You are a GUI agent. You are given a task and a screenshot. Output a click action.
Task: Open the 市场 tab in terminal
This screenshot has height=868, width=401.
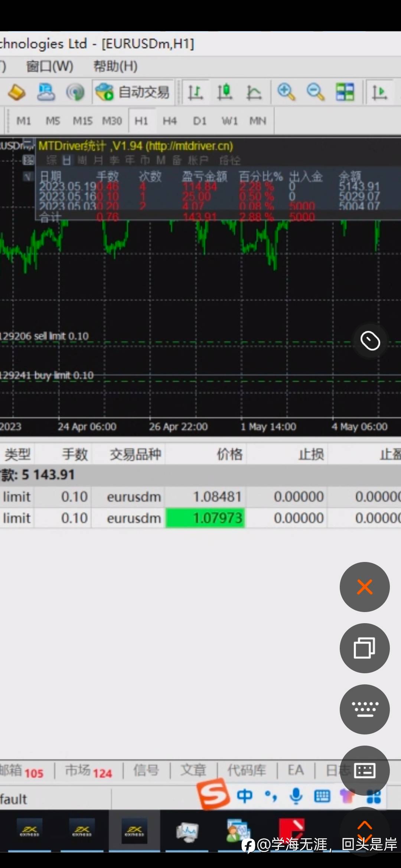click(88, 772)
